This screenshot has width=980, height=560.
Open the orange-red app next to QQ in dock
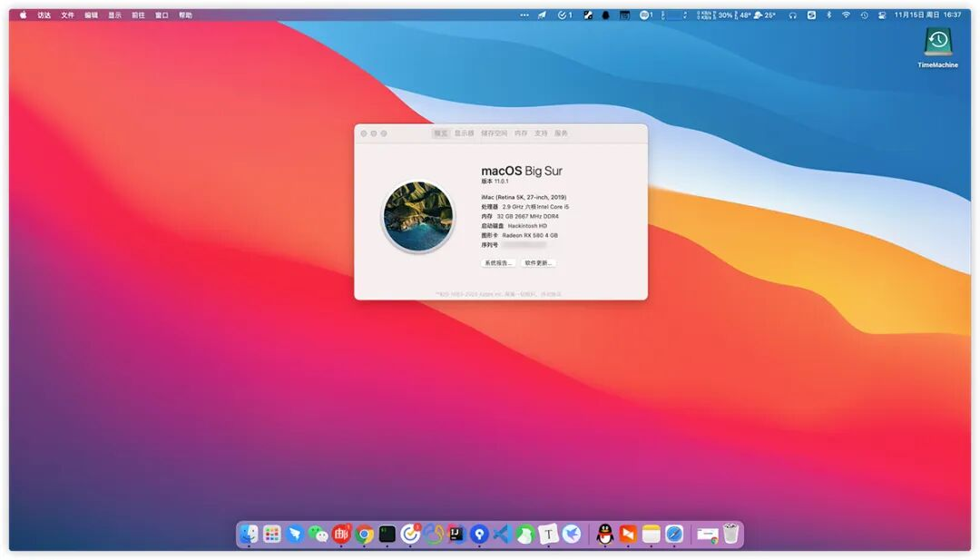coord(628,535)
